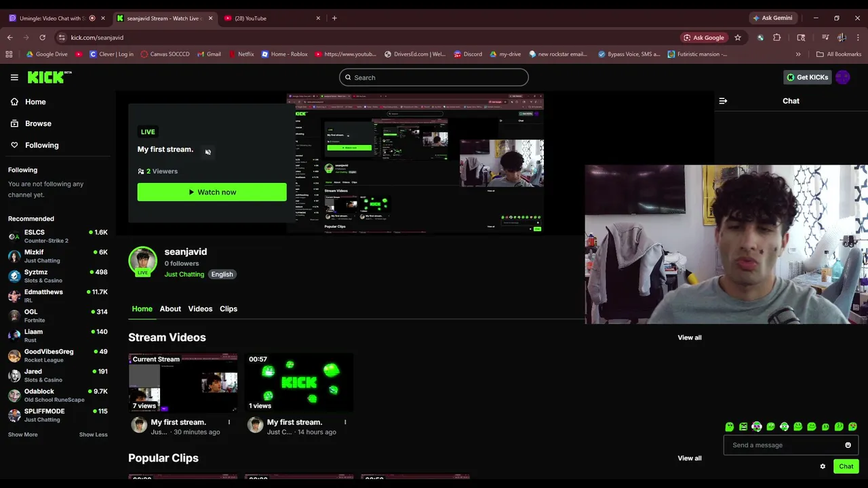868x488 pixels.
Task: Open recommended channel ESLCS
Action: [x=58, y=237]
